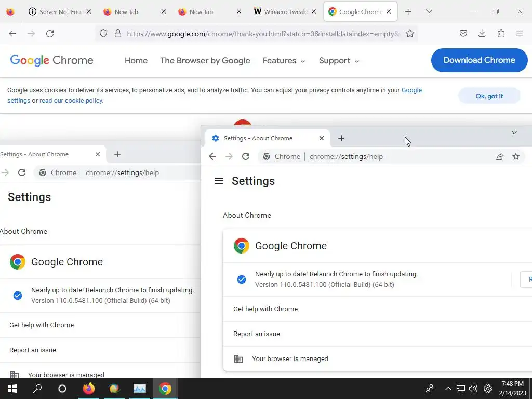Open the Windows Start menu
The width and height of the screenshot is (532, 399).
point(12,389)
